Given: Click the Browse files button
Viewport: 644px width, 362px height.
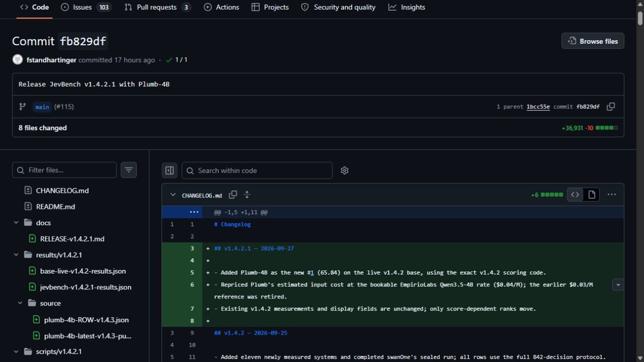Looking at the screenshot, I should tap(593, 41).
